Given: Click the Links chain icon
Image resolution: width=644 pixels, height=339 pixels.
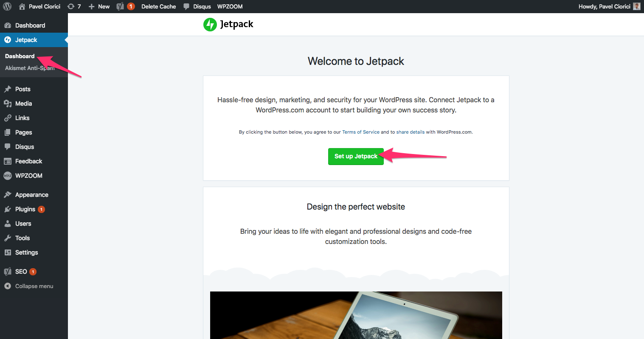Looking at the screenshot, I should (x=8, y=118).
